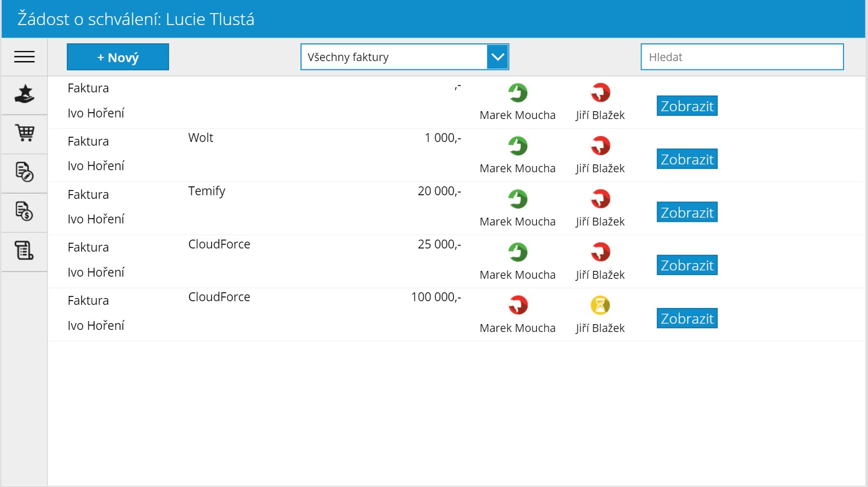
Task: Open the Všechny faktury combo box
Action: [405, 57]
